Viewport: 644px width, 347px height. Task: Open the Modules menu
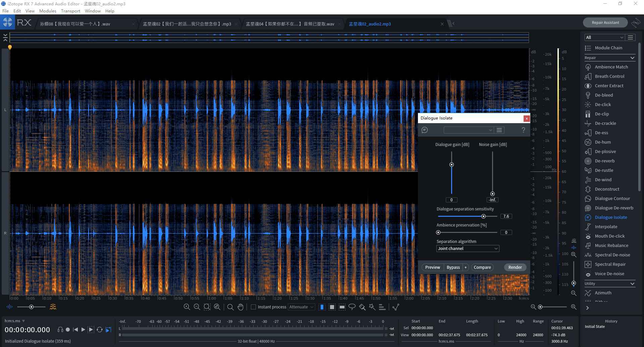(x=48, y=11)
